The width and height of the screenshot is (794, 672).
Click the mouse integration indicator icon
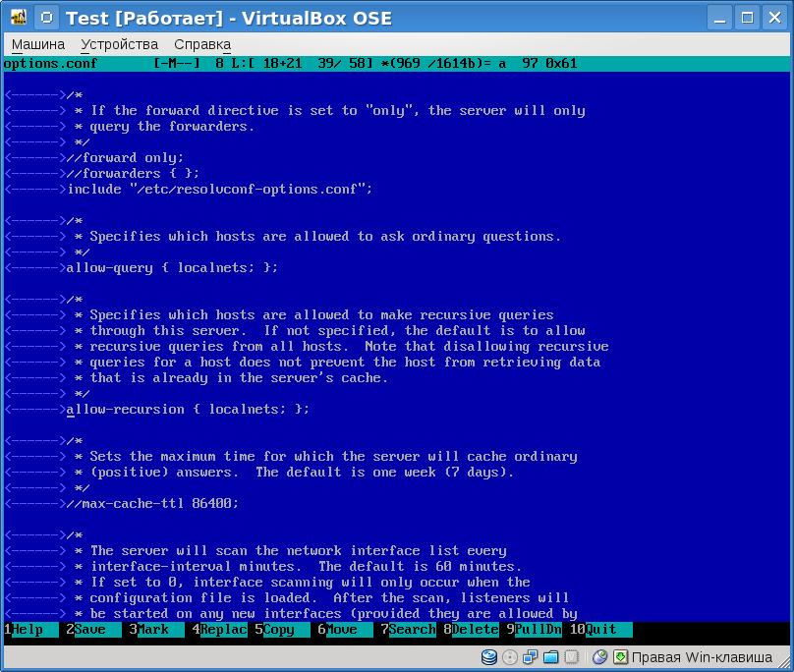[599, 657]
